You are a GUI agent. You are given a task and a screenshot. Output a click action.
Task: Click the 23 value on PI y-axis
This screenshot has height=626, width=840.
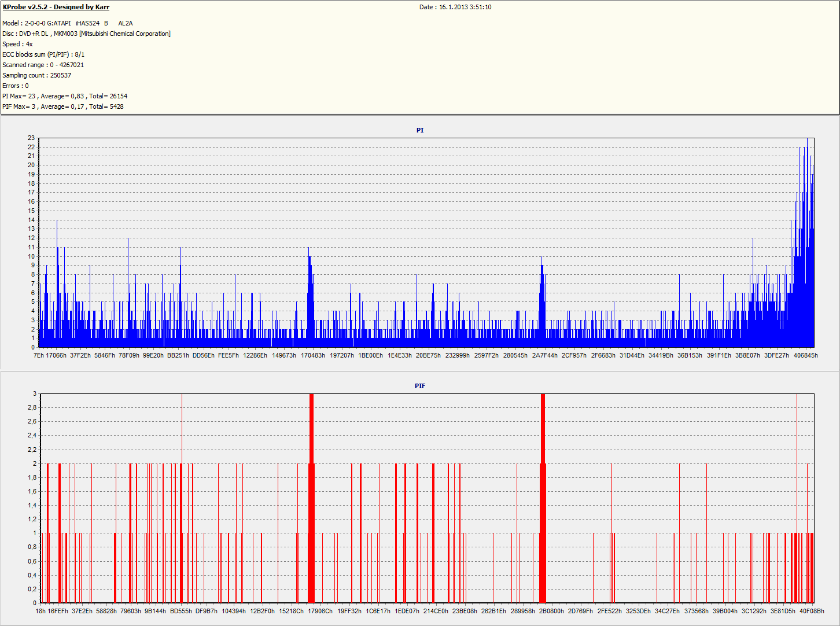click(x=31, y=138)
